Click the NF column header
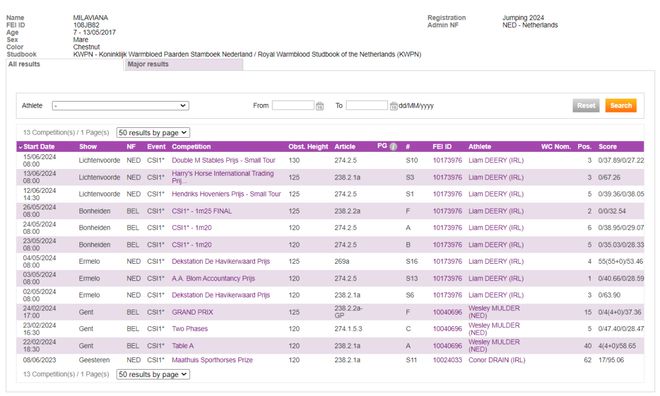The height and width of the screenshot is (396, 660). pos(131,146)
